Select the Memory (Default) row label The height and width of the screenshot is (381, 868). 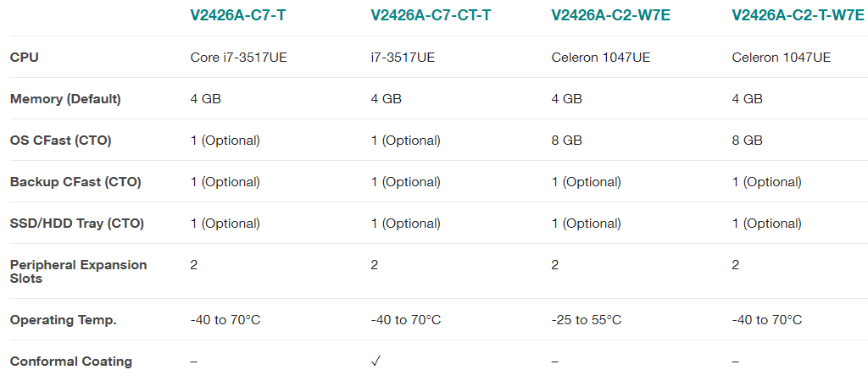pos(65,99)
